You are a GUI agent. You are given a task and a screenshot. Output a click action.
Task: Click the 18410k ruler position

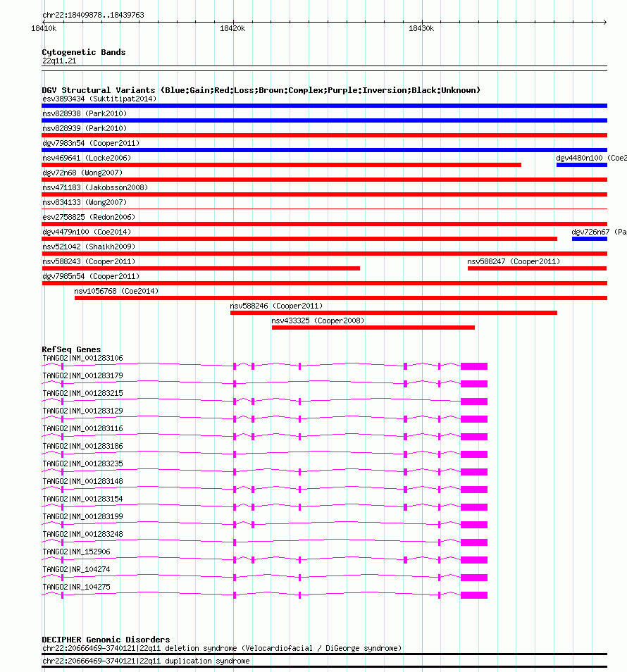click(44, 28)
